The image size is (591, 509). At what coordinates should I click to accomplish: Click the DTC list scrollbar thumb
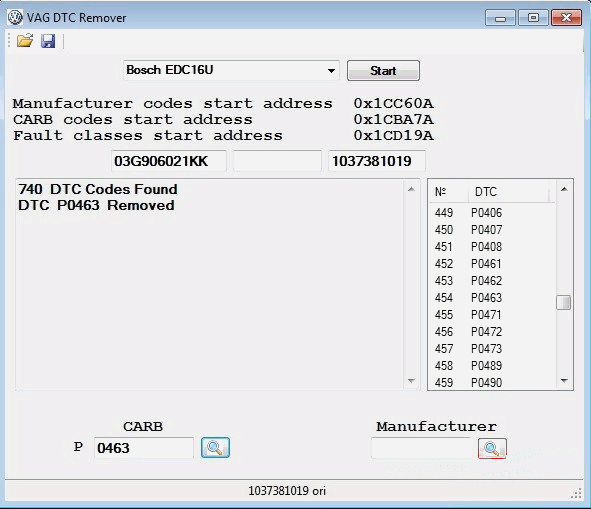(564, 302)
